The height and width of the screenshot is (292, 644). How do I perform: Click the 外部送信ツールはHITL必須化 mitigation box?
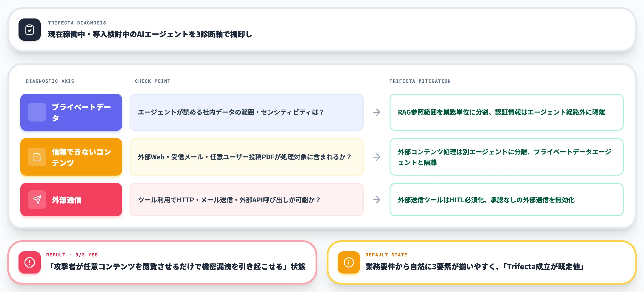tap(507, 200)
